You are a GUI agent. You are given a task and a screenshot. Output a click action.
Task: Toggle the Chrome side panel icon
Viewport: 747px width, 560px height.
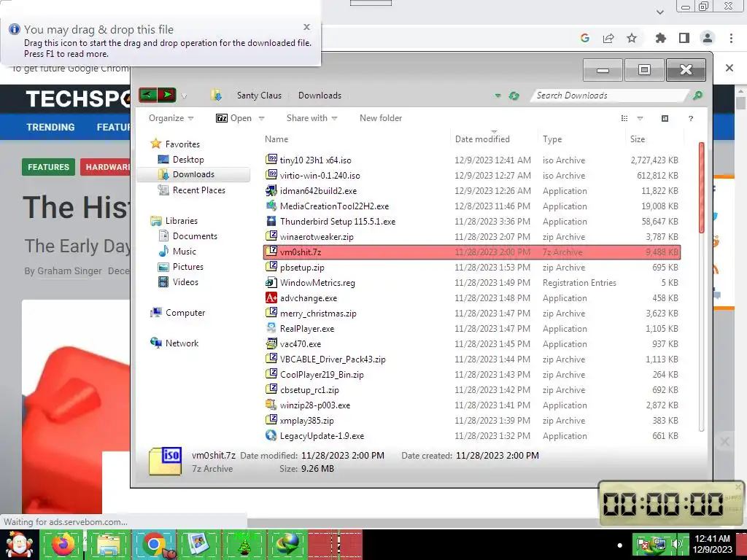(x=684, y=38)
